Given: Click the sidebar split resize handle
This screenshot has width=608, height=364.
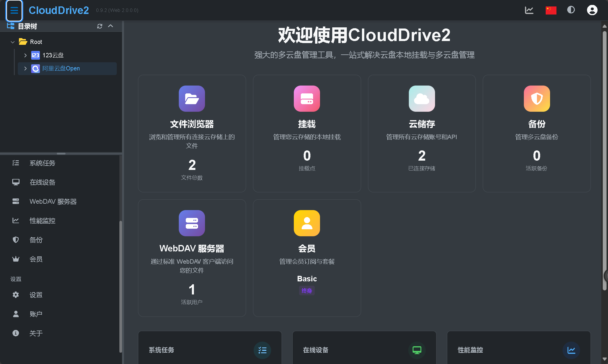Looking at the screenshot, I should (61, 153).
